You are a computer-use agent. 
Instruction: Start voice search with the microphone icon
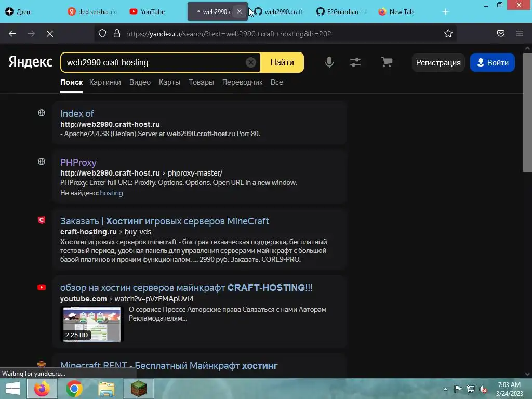(329, 62)
